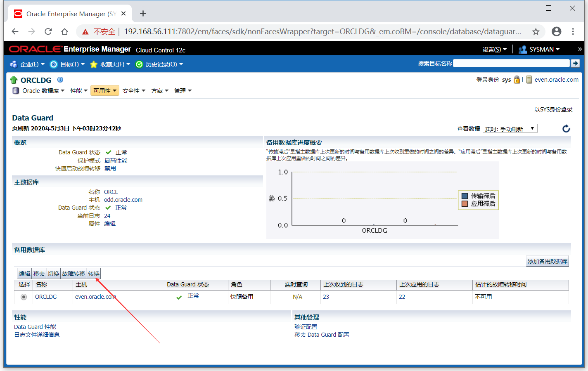Close the Oracle Enterprise Manager tab
This screenshot has height=371, width=588.
[123, 14]
